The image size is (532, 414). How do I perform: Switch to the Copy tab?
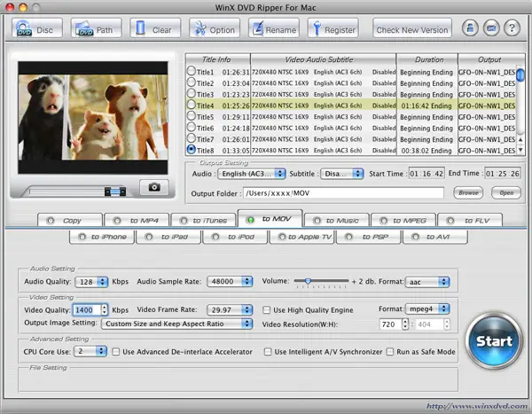pyautogui.click(x=69, y=221)
